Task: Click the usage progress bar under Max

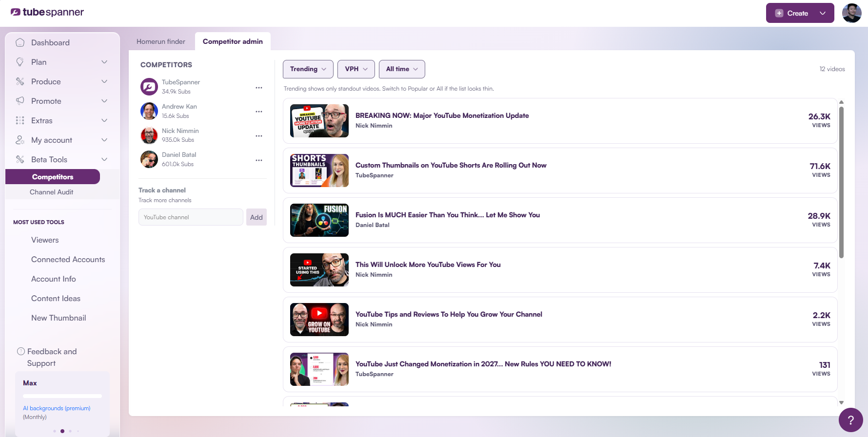Action: [x=62, y=396]
